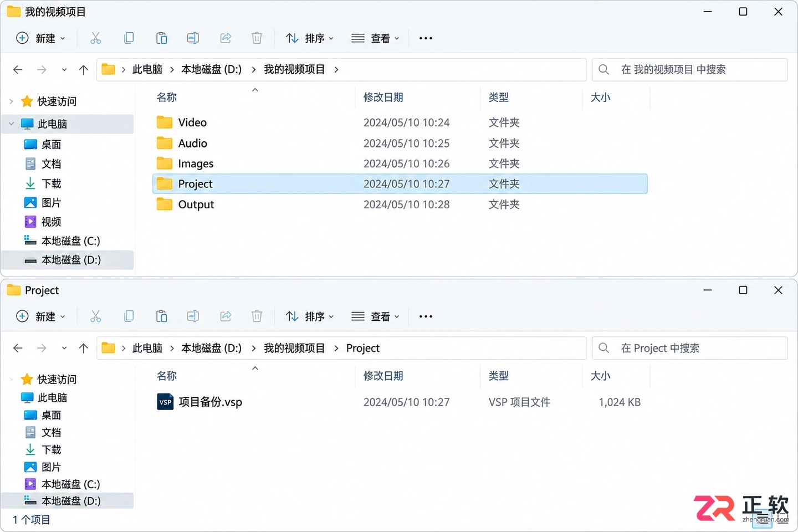Click the Cut icon in the 我的视频项目 window

pyautogui.click(x=96, y=38)
